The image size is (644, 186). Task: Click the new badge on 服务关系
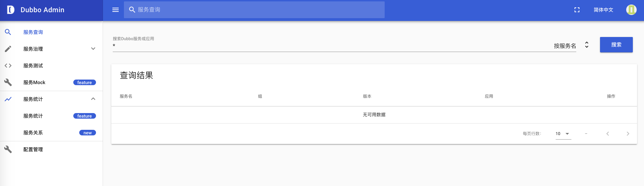88,133
